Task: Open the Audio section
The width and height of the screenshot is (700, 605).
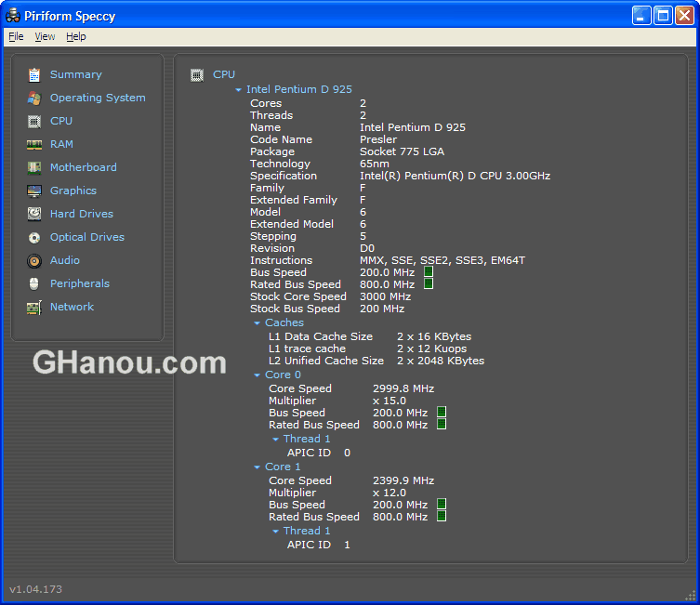Action: [x=65, y=260]
